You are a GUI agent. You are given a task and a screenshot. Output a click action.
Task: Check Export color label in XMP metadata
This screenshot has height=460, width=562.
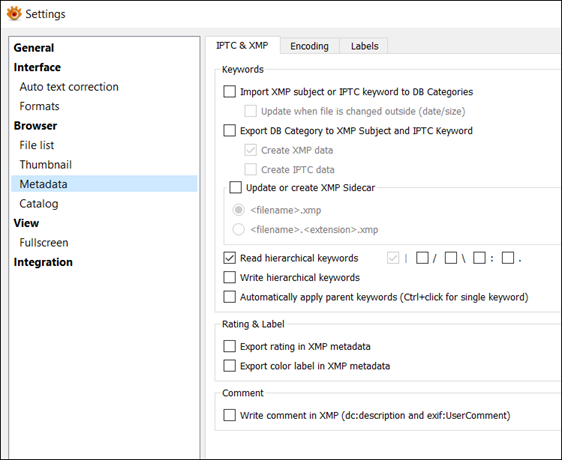(x=229, y=366)
